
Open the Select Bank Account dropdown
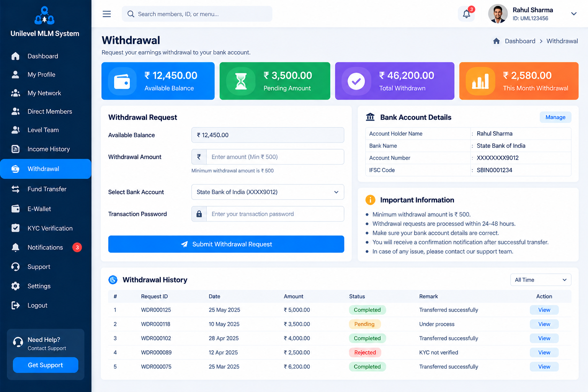268,192
